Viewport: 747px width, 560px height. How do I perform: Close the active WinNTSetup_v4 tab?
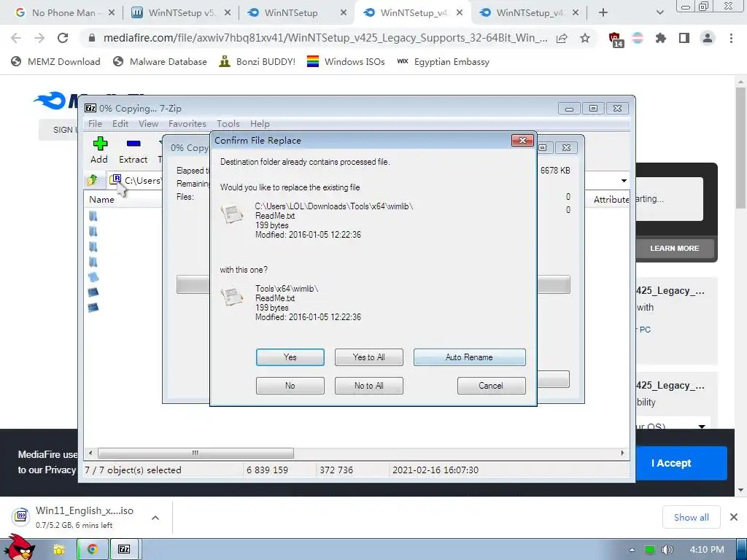pyautogui.click(x=460, y=13)
